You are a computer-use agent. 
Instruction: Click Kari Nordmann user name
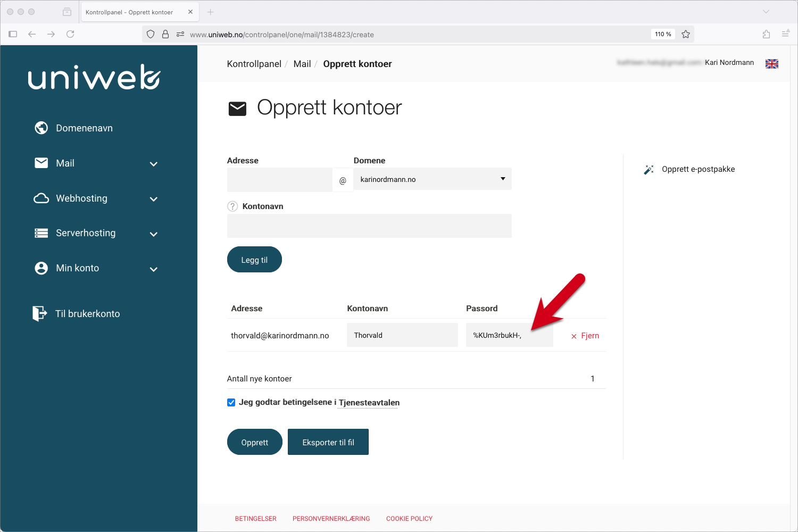(729, 63)
